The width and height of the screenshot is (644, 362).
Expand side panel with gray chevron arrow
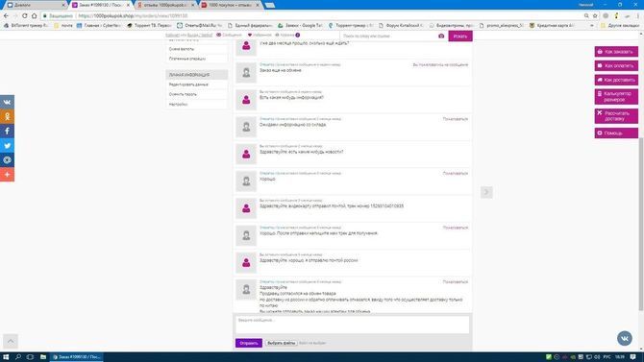(x=486, y=192)
